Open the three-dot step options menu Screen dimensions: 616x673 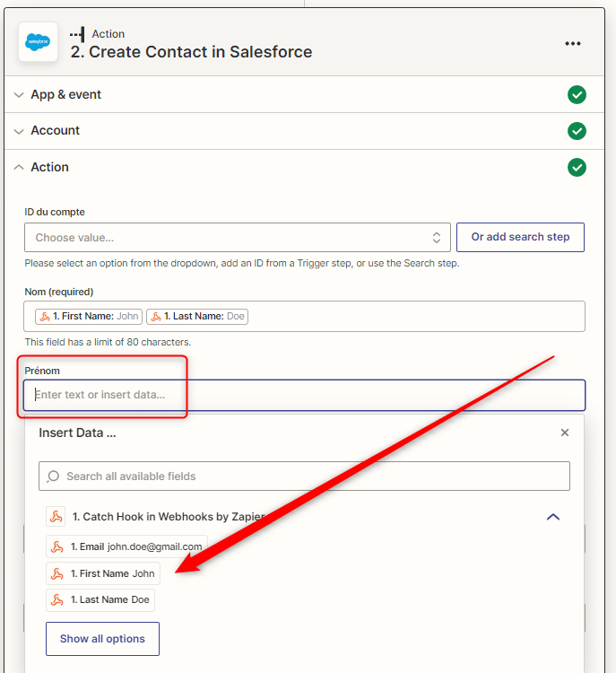(x=573, y=44)
